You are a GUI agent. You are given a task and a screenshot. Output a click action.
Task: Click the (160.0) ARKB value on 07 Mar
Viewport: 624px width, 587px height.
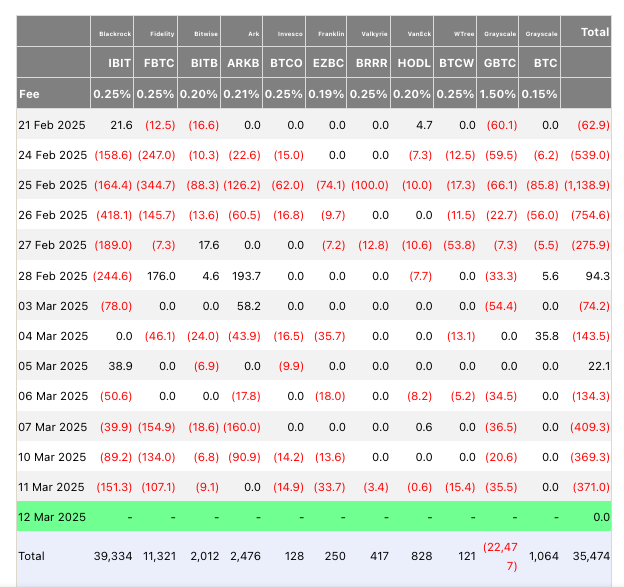coord(242,427)
